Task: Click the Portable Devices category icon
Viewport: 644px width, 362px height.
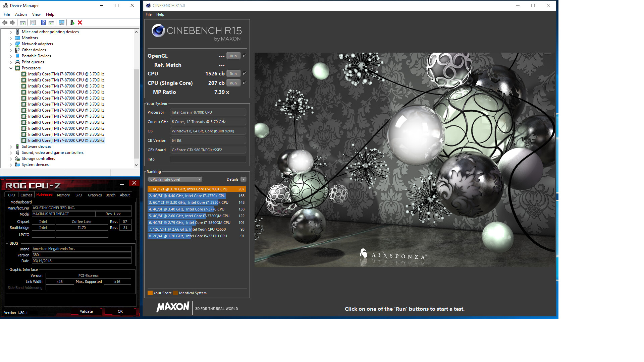Action: 17,56
